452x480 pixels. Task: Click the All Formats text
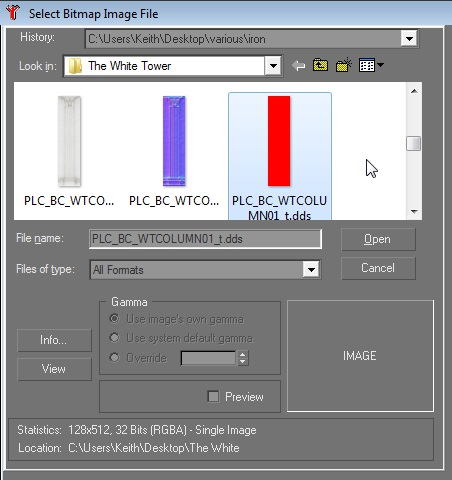118,270
